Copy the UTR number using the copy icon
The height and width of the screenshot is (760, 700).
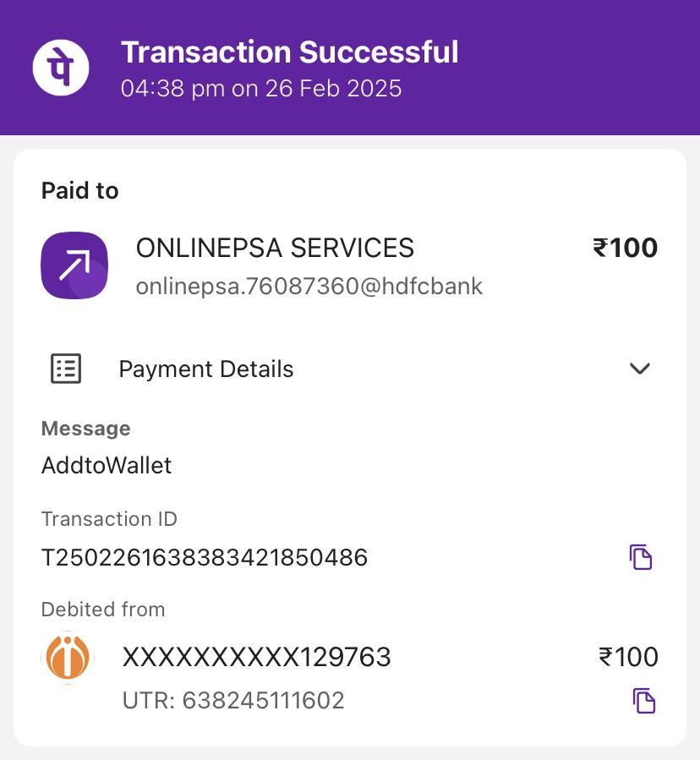pyautogui.click(x=644, y=701)
